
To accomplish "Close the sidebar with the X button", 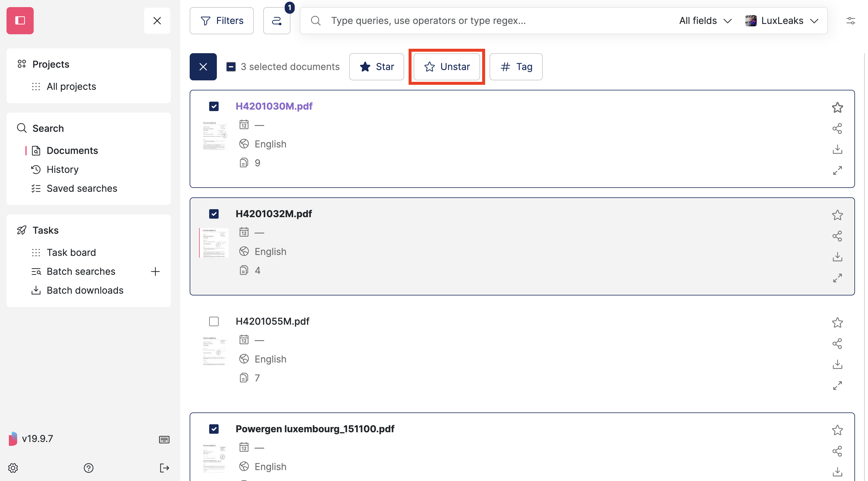I will (157, 21).
